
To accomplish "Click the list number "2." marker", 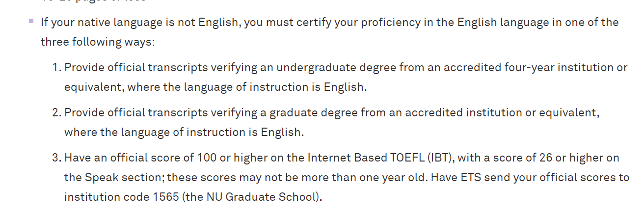I will (56, 112).
